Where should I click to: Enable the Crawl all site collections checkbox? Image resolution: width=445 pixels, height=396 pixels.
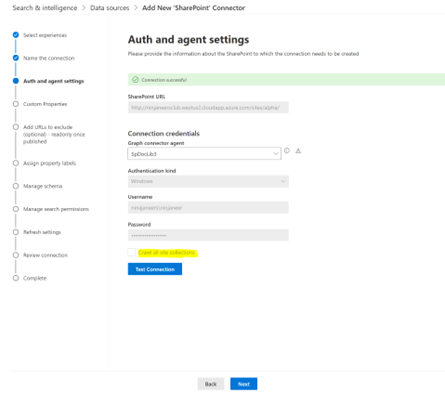[x=132, y=252]
